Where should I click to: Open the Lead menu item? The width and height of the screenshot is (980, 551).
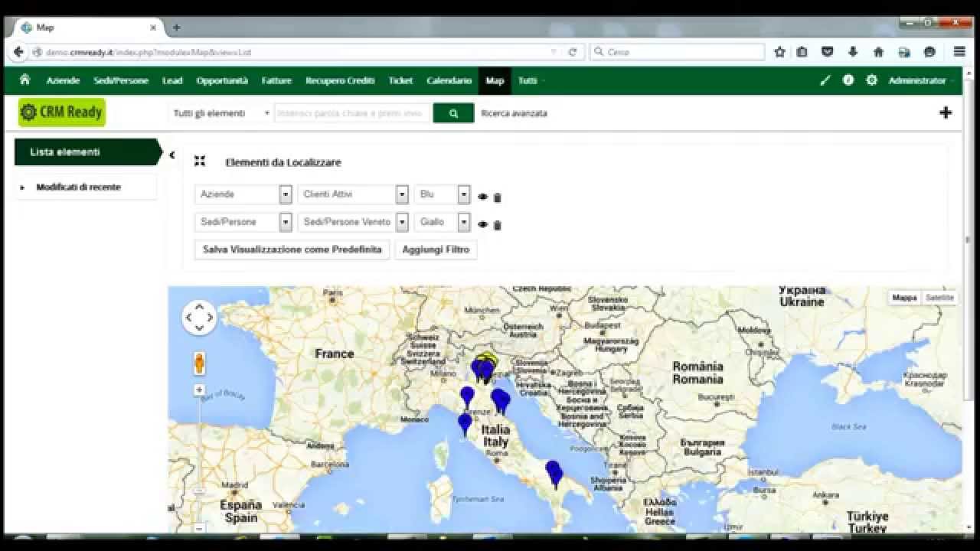pyautogui.click(x=172, y=80)
